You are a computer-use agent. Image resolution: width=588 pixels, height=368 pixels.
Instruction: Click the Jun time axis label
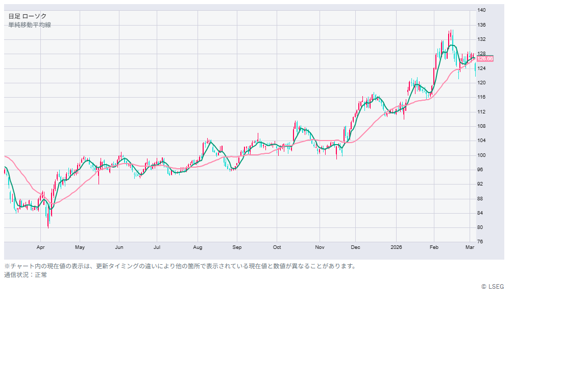pos(119,247)
